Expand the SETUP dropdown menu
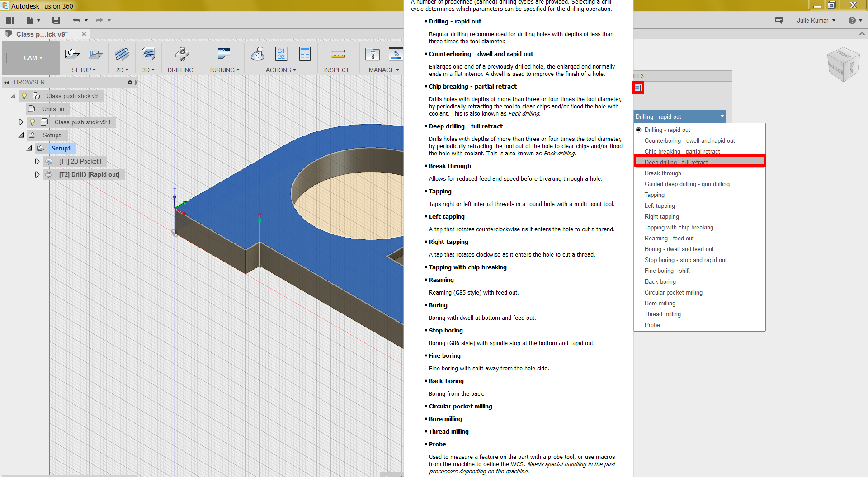This screenshot has width=868, height=477. [84, 70]
